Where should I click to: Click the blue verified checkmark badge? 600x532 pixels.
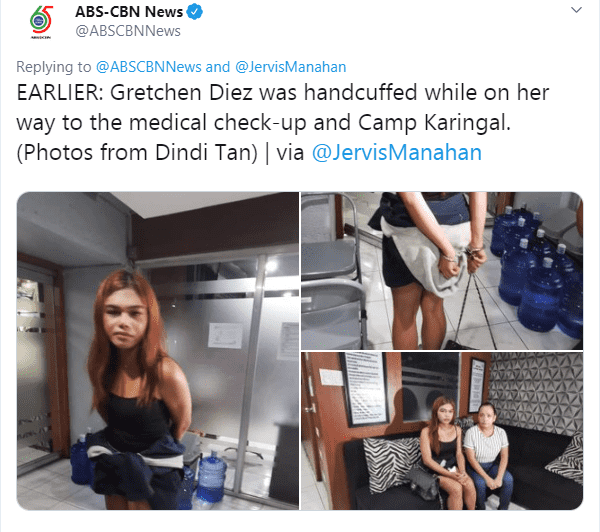click(x=194, y=12)
